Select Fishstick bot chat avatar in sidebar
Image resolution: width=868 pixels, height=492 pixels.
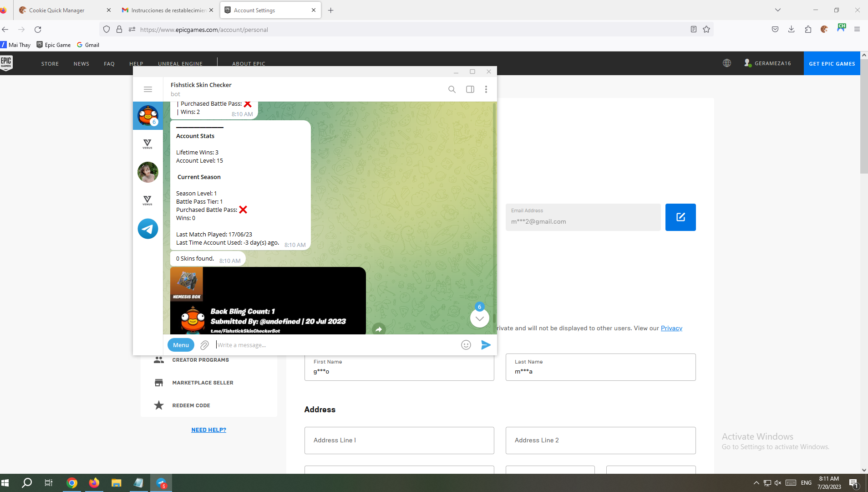pyautogui.click(x=148, y=116)
